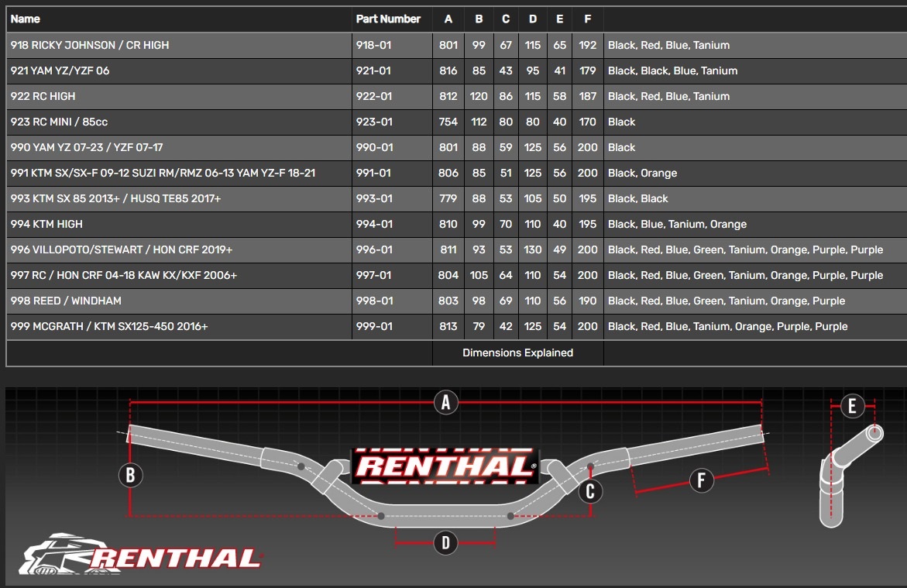
Task: Click part number 921-01
Action: point(373,70)
